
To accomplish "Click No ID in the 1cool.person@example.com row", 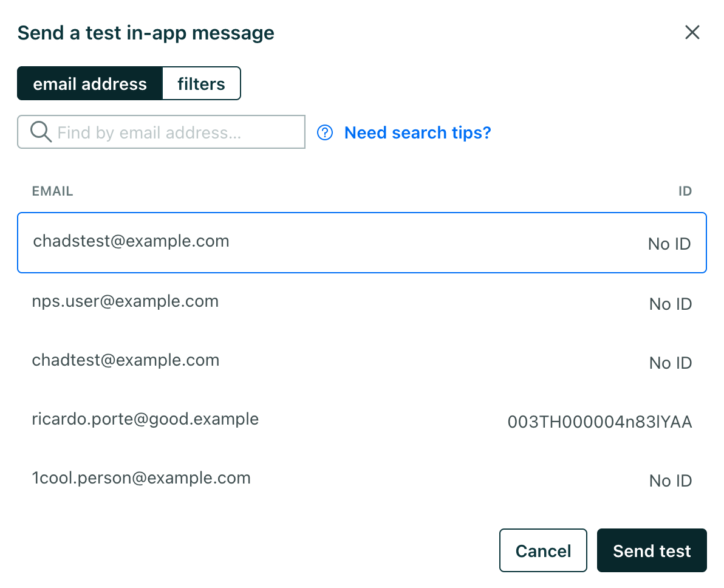I will pos(670,481).
